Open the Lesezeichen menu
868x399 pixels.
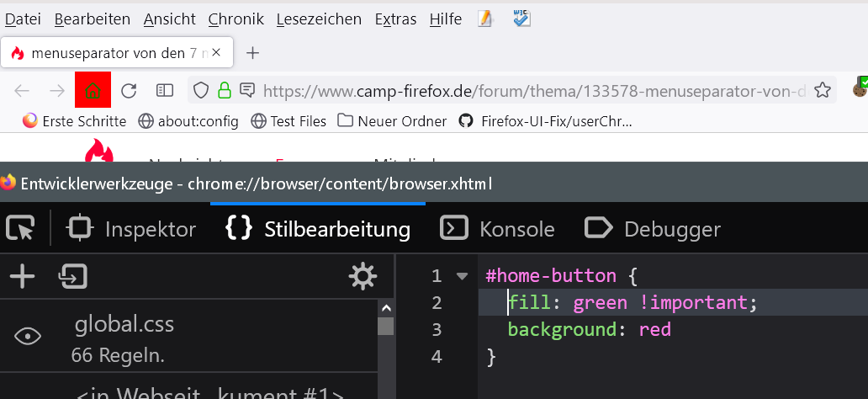[318, 19]
